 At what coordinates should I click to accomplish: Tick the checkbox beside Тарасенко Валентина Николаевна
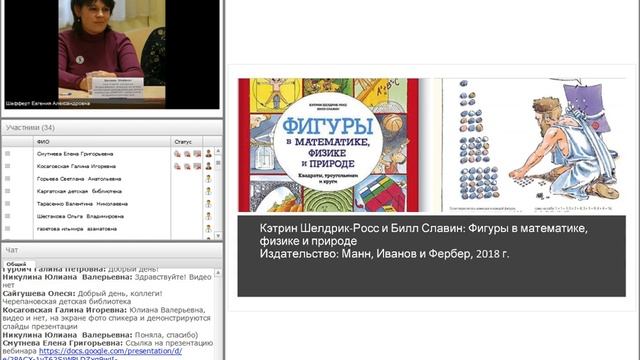(x=7, y=203)
